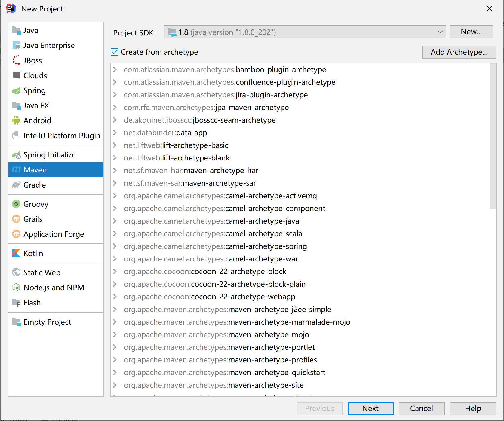
Task: Expand jira-plugin-archetype node
Action: pyautogui.click(x=115, y=95)
